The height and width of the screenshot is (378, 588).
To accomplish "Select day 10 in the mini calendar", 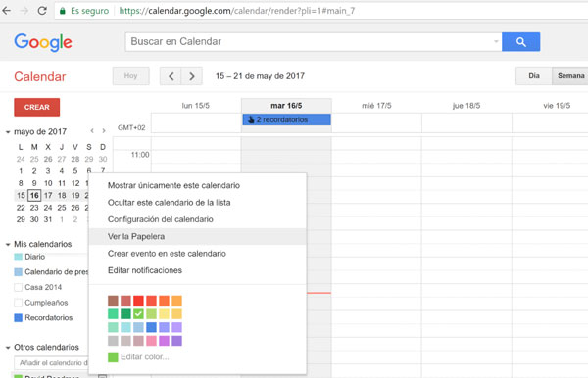I will pyautogui.click(x=48, y=183).
